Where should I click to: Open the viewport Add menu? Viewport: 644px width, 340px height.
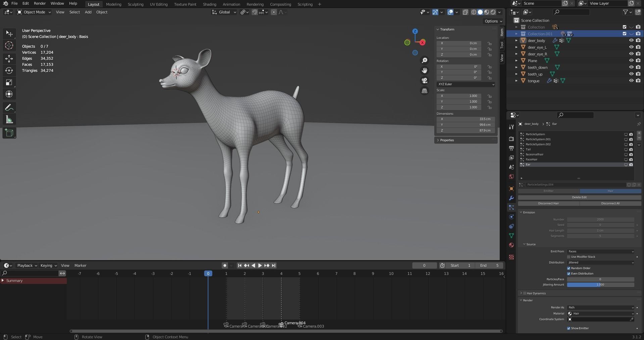tap(88, 12)
